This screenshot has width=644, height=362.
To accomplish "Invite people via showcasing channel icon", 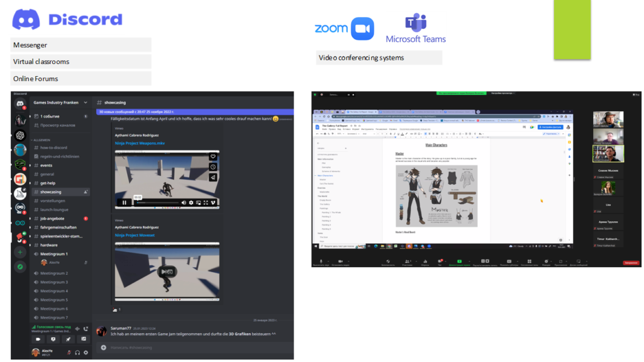I will tap(86, 192).
